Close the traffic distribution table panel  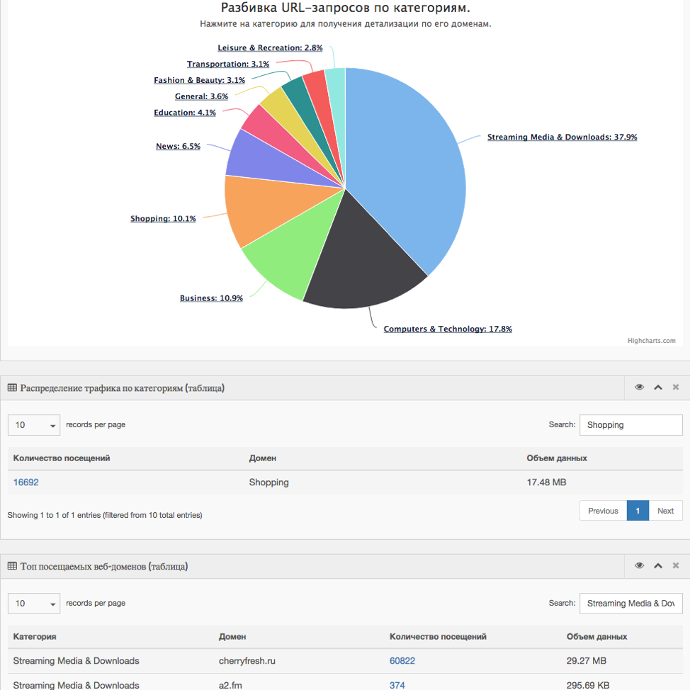click(x=675, y=387)
